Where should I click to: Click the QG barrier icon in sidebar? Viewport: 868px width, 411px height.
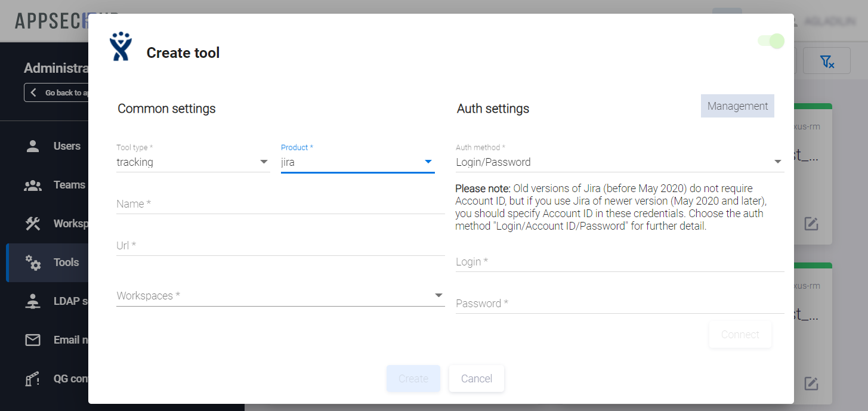(x=33, y=379)
